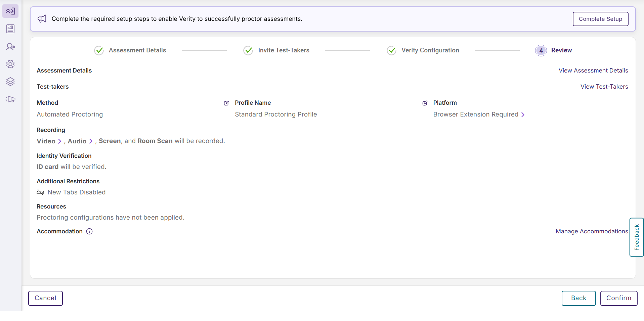This screenshot has height=321, width=644.
Task: Open the test-taker login sidebar icon
Action: (x=10, y=11)
